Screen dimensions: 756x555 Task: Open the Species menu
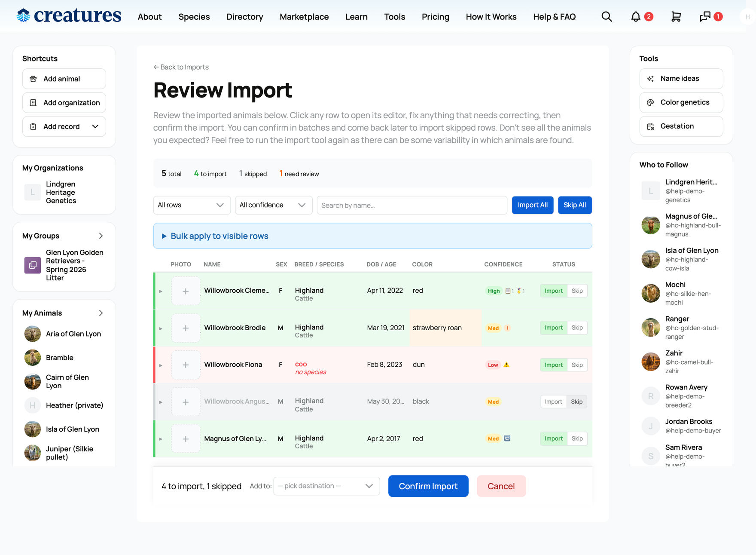194,17
